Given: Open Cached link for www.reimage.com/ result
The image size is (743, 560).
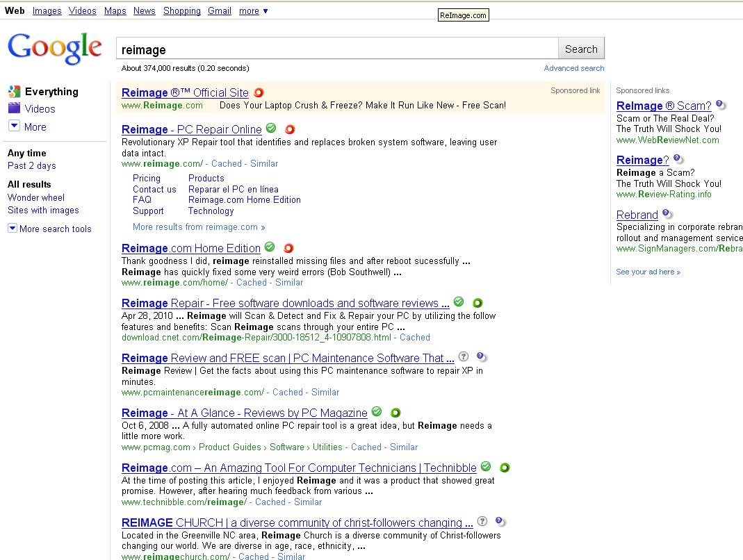Looking at the screenshot, I should click(227, 164).
